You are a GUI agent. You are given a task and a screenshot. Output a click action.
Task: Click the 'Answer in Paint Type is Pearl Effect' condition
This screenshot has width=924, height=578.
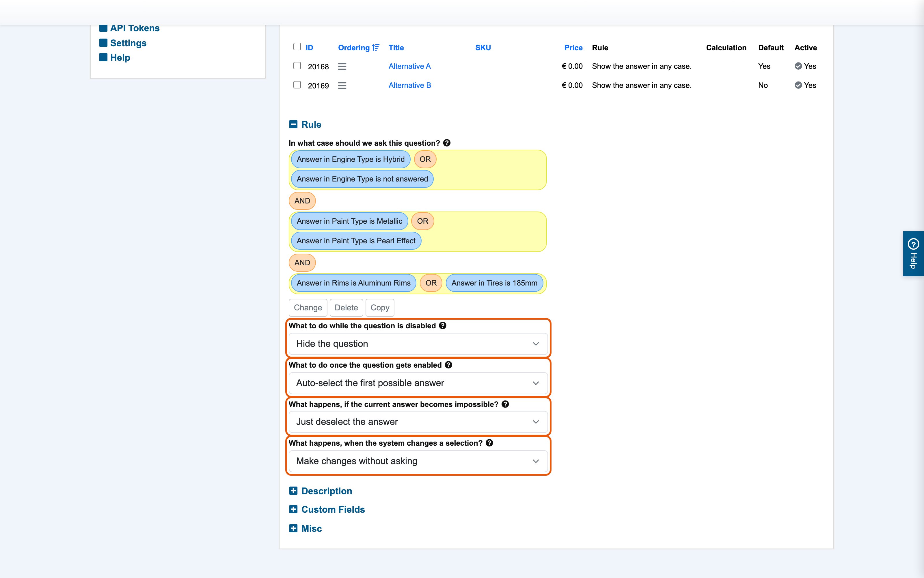pos(356,241)
